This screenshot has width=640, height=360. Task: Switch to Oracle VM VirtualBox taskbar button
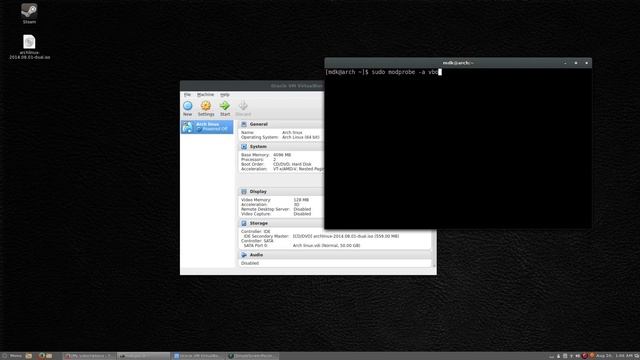198,356
